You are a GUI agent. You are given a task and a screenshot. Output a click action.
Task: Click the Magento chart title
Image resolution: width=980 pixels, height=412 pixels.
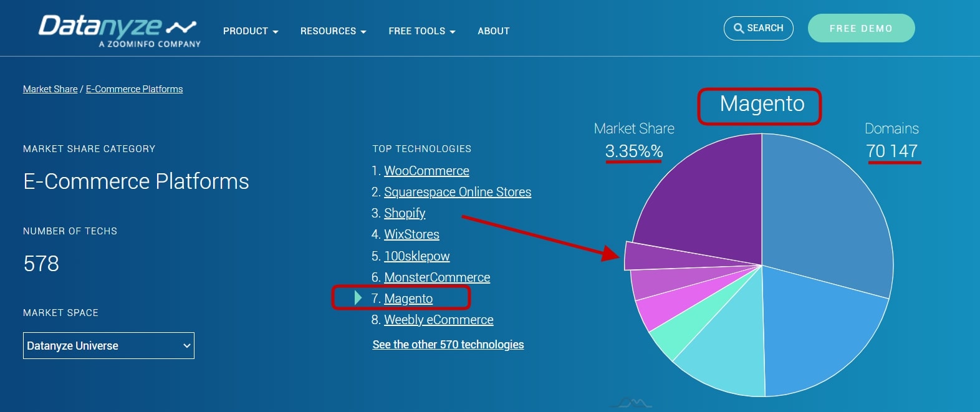tap(762, 103)
